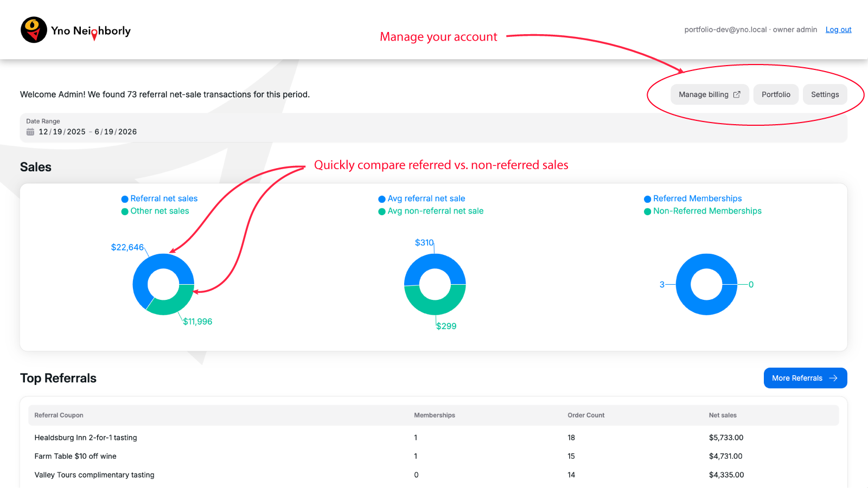Select the Referred Memberships legend label
The width and height of the screenshot is (868, 488).
(698, 198)
